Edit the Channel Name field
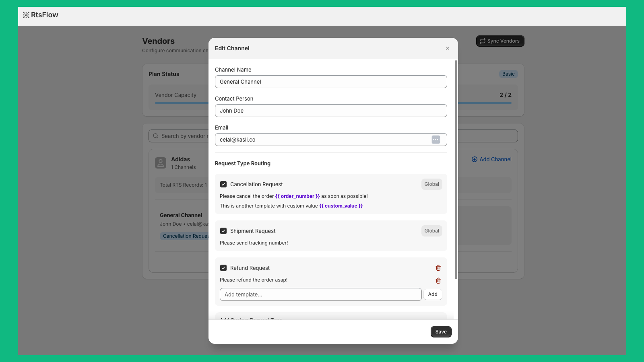Viewport: 644px width, 362px height. click(x=331, y=82)
